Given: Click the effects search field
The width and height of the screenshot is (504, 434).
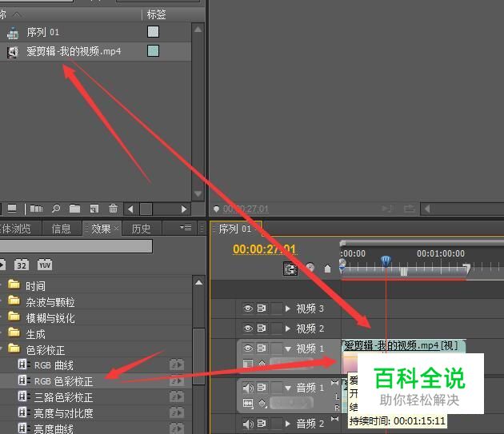Looking at the screenshot, I should point(76,246).
